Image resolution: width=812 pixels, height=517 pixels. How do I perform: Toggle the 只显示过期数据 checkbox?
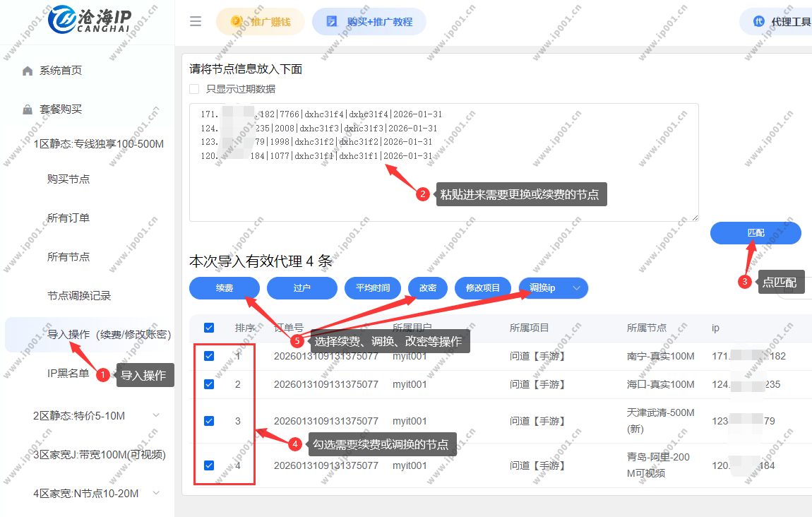tap(194, 89)
